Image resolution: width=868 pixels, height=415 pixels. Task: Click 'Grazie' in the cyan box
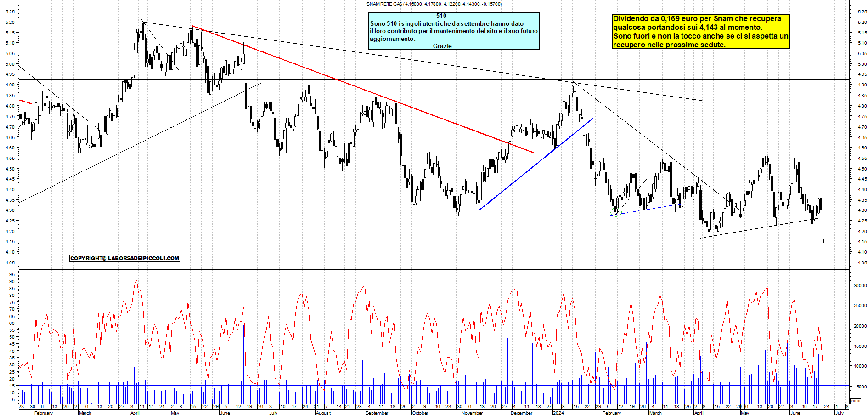coord(442,46)
